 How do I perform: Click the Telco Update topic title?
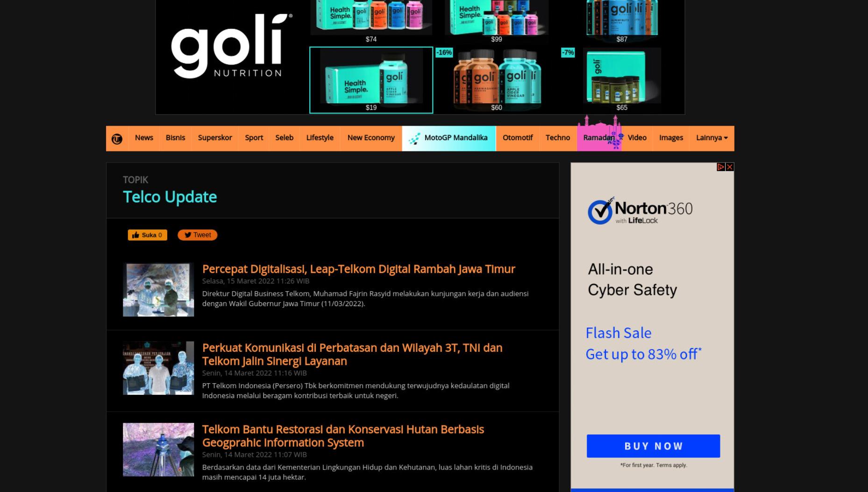pos(170,197)
